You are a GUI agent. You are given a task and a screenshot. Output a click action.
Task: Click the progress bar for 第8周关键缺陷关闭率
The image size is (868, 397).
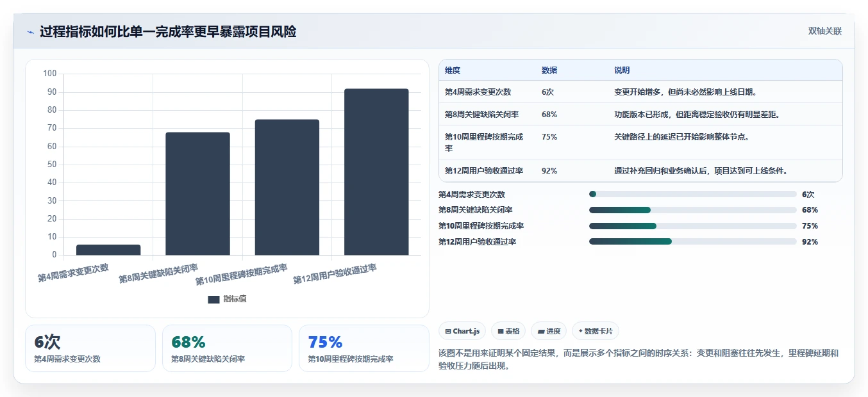pyautogui.click(x=693, y=210)
